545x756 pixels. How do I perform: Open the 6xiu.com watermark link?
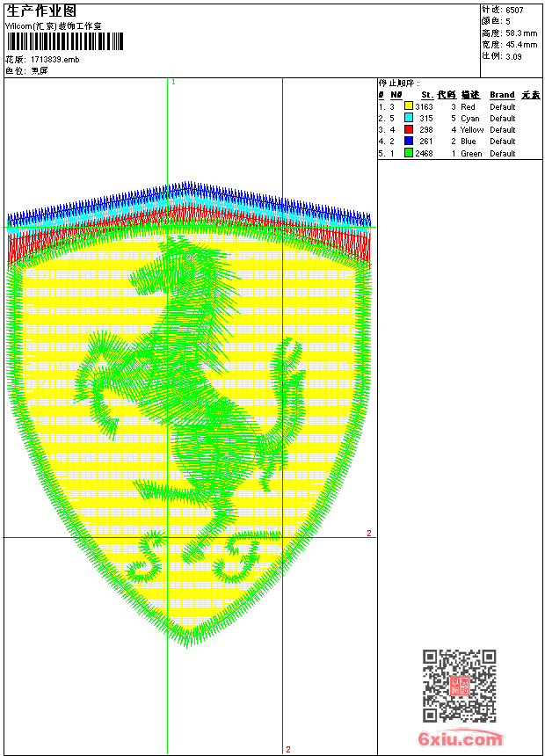pos(461,738)
